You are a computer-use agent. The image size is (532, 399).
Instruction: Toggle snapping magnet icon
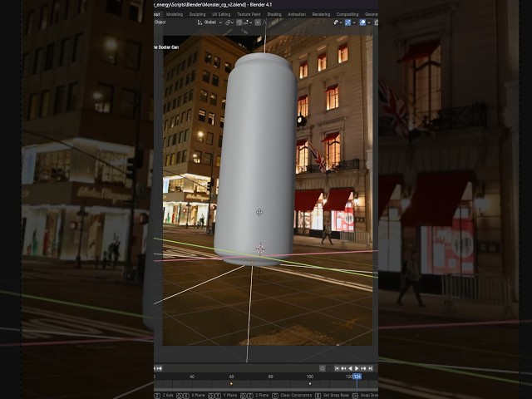(x=239, y=22)
